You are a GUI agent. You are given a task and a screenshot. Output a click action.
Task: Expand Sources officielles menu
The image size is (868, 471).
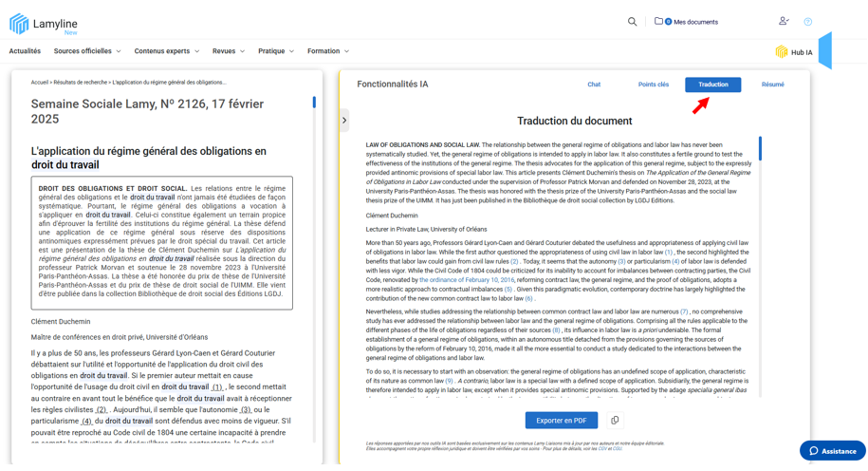86,51
